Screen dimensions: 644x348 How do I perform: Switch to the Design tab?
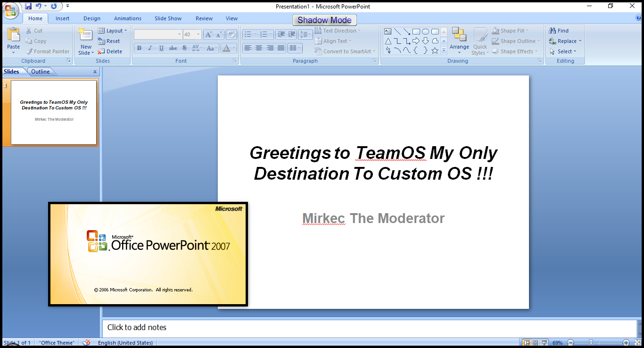[x=92, y=18]
